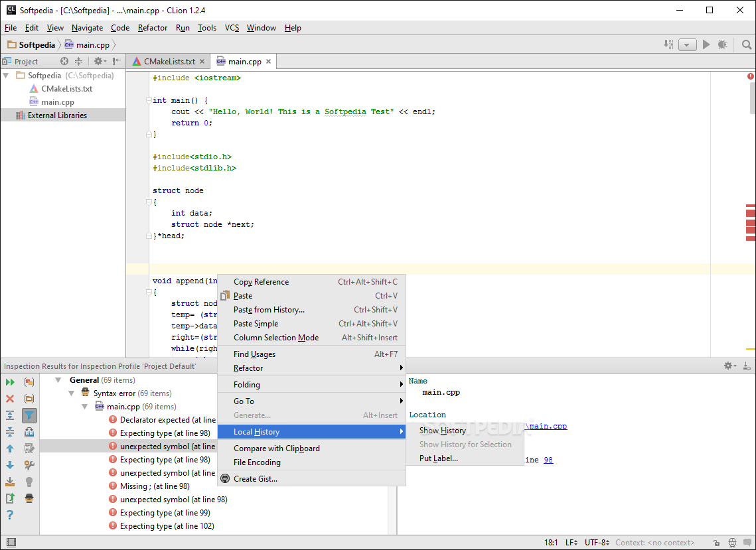Toggle read-only lock icon in status bar
This screenshot has width=756, height=550.
[717, 543]
